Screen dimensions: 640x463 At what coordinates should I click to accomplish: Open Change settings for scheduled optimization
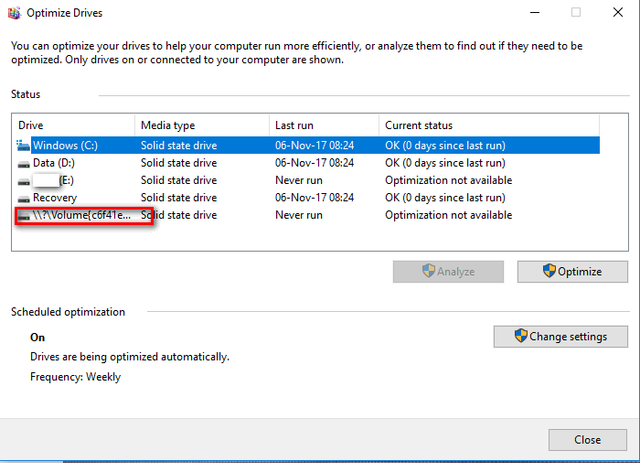[x=560, y=336]
